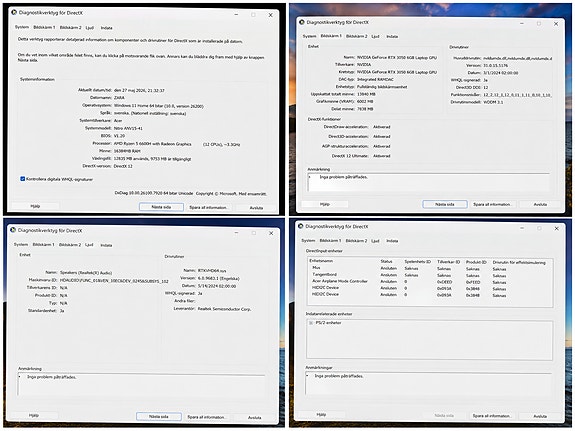Viewport: 575px width, 431px height.
Task: Click DirectX icon in system information window title
Action: click(14, 12)
